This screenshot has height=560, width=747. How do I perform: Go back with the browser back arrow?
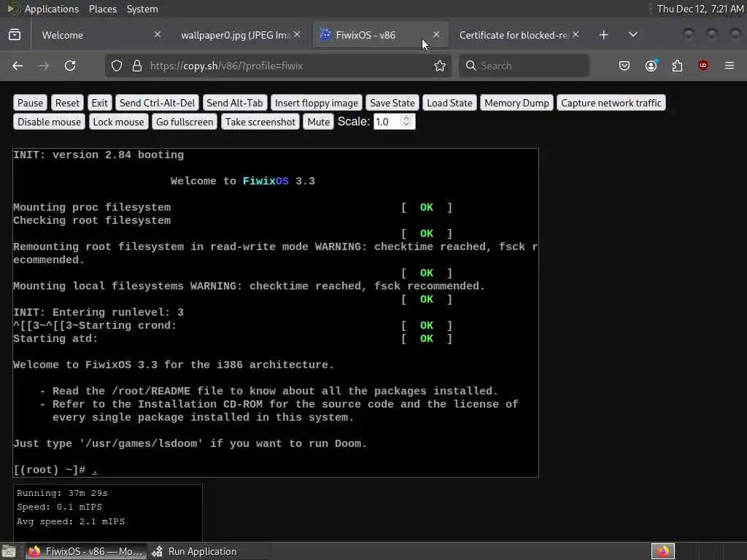point(18,66)
